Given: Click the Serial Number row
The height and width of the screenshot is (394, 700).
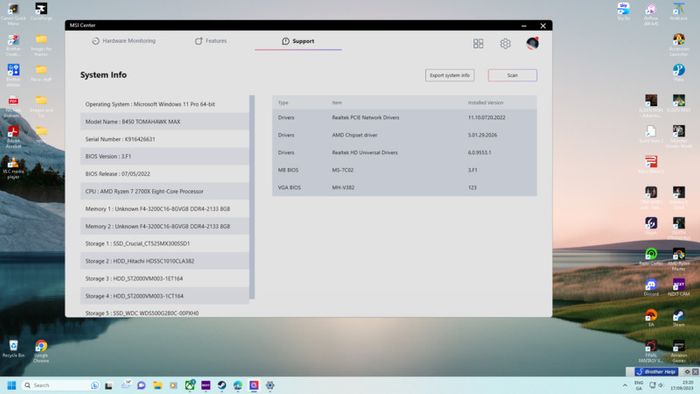Looking at the screenshot, I should click(165, 139).
